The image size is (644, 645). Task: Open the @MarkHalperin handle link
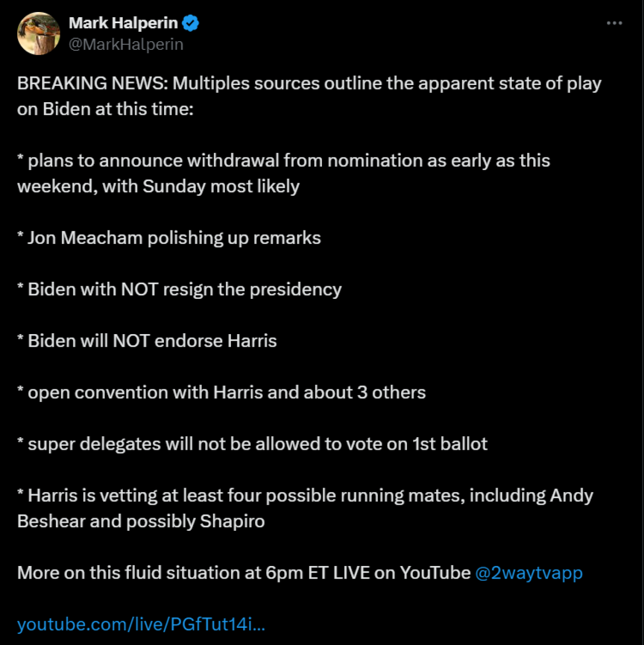[126, 44]
